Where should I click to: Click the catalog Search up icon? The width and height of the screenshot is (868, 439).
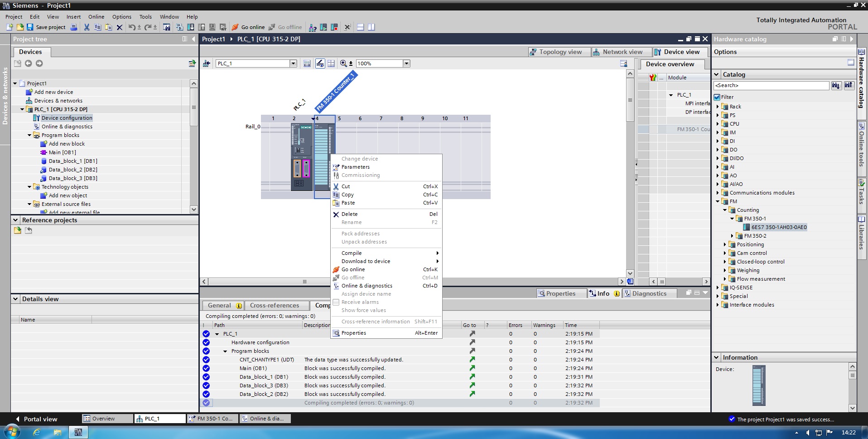click(849, 85)
